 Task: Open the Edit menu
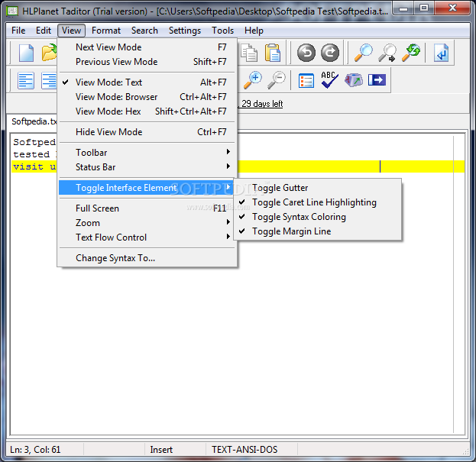44,31
